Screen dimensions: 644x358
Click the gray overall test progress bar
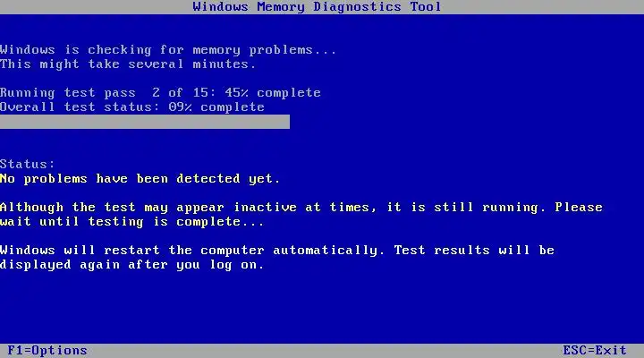coord(145,122)
